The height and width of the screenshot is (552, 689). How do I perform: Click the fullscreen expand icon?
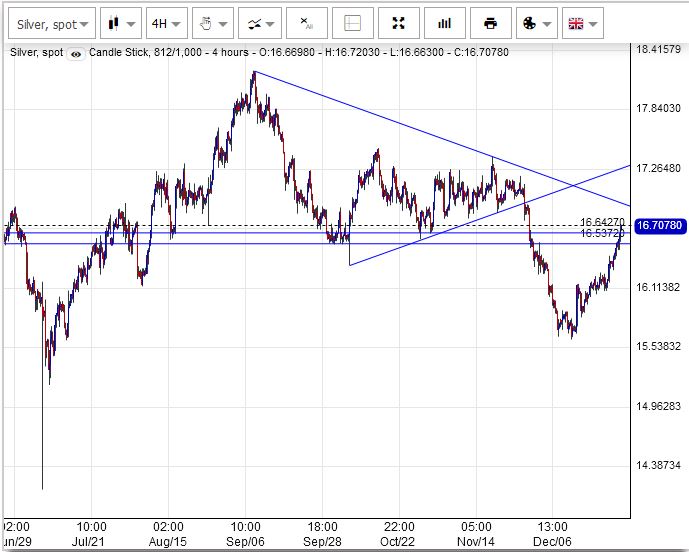coord(399,23)
